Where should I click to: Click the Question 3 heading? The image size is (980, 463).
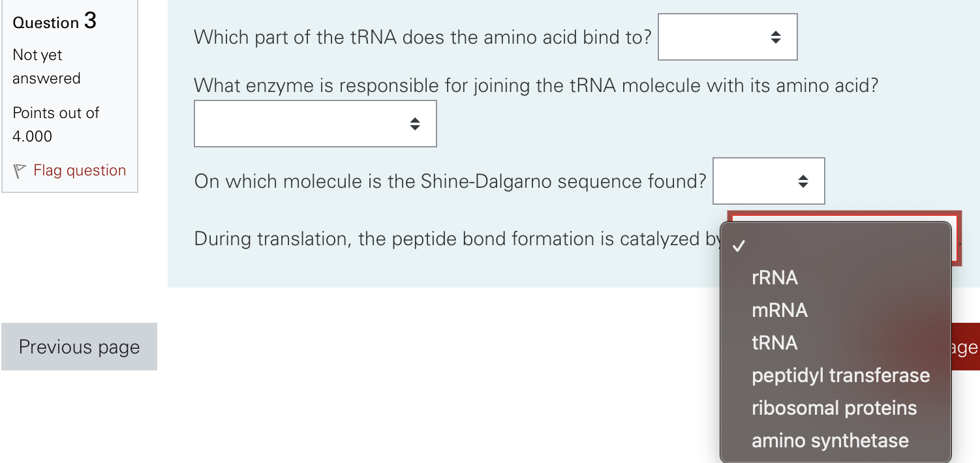54,22
